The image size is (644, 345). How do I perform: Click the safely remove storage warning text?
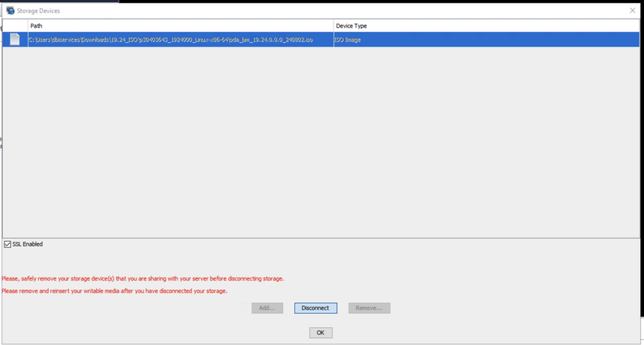pyautogui.click(x=143, y=278)
